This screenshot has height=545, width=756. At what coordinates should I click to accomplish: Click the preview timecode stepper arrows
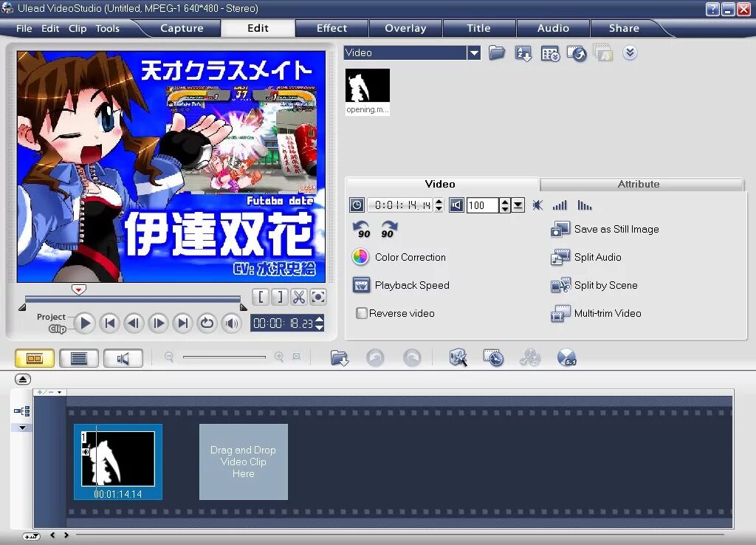click(319, 323)
